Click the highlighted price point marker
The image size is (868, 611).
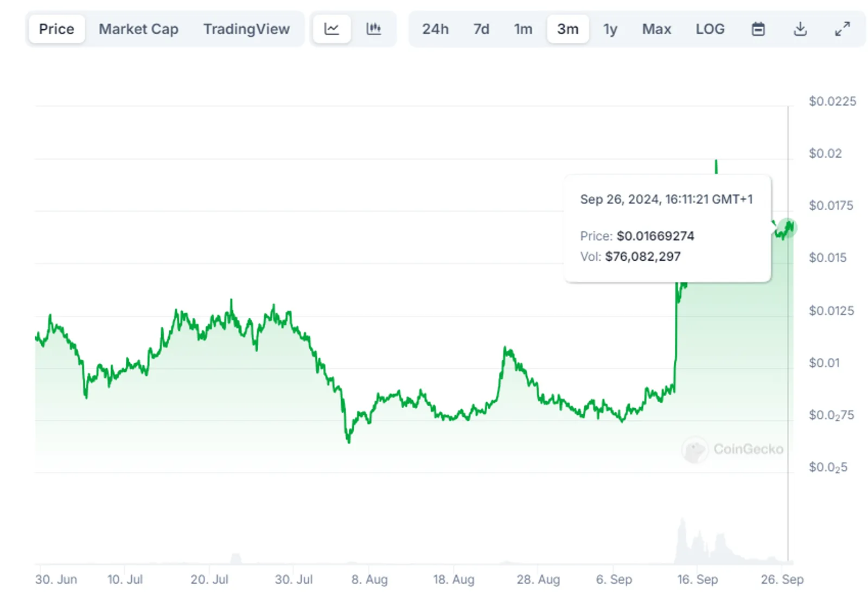click(x=787, y=227)
